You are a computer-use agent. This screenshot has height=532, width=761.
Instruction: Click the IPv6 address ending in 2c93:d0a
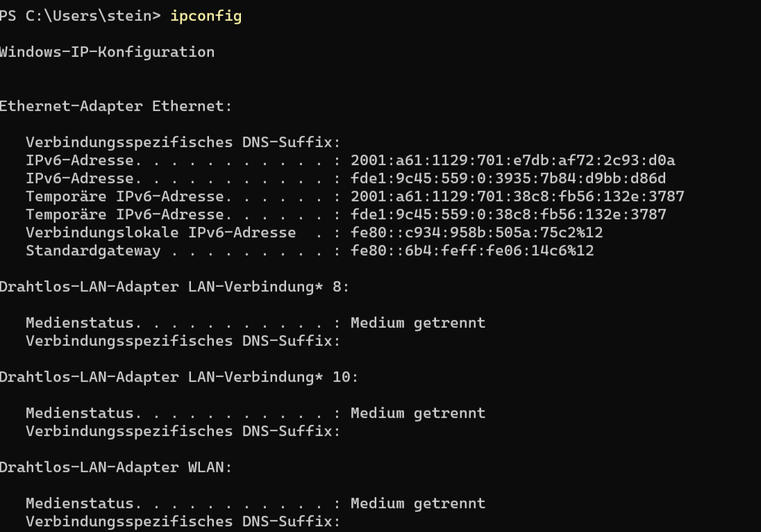[x=512, y=160]
